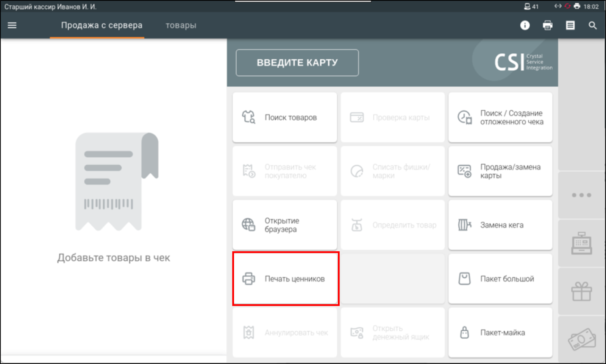Add the Пакет большой item
This screenshot has height=364, width=606.
(x=500, y=279)
